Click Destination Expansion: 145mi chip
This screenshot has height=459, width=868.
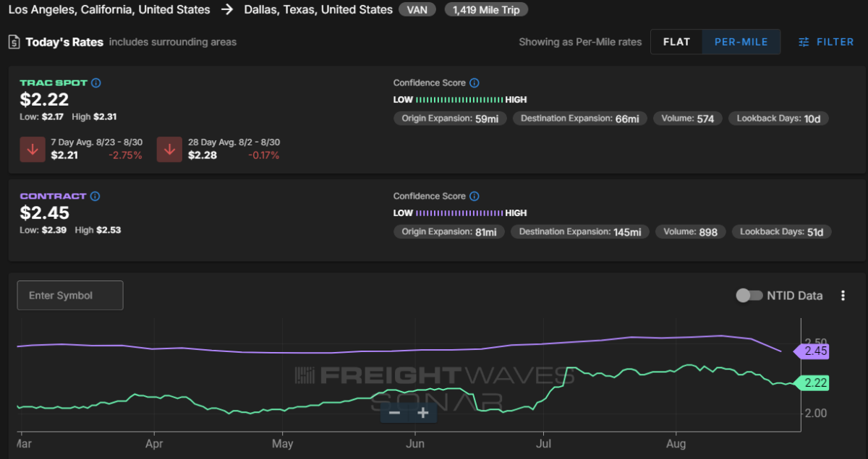[580, 232]
